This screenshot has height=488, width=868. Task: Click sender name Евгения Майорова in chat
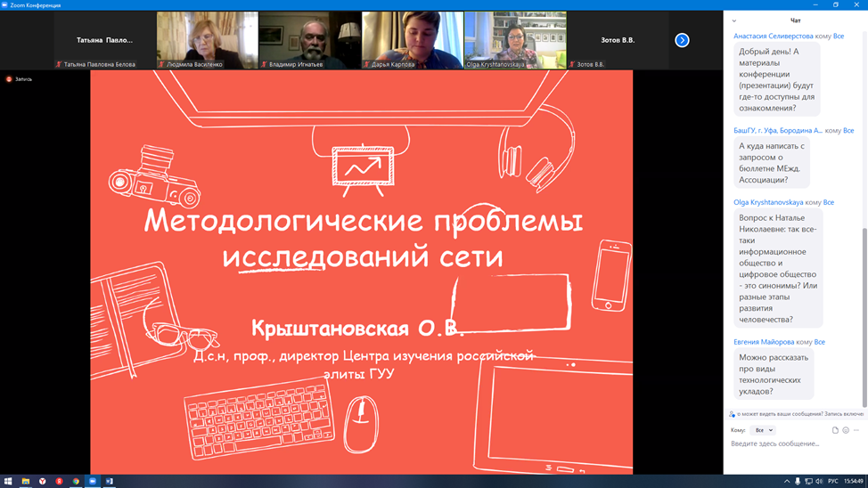click(x=764, y=342)
